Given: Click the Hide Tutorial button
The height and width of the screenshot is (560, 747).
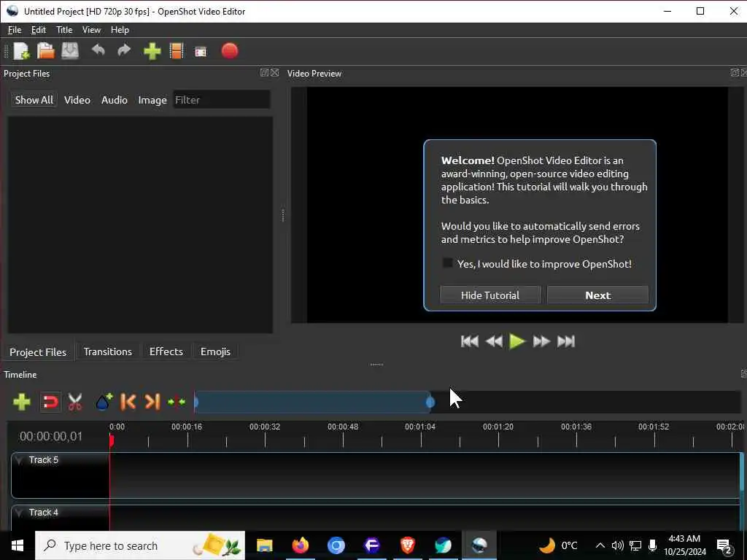Looking at the screenshot, I should 490,295.
